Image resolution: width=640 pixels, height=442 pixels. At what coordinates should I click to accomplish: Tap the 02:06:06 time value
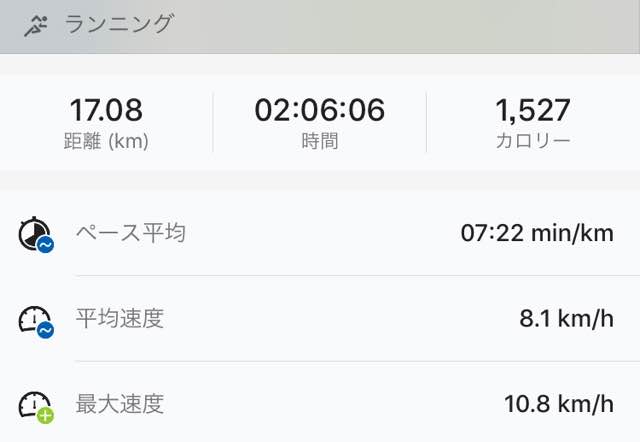click(x=320, y=110)
